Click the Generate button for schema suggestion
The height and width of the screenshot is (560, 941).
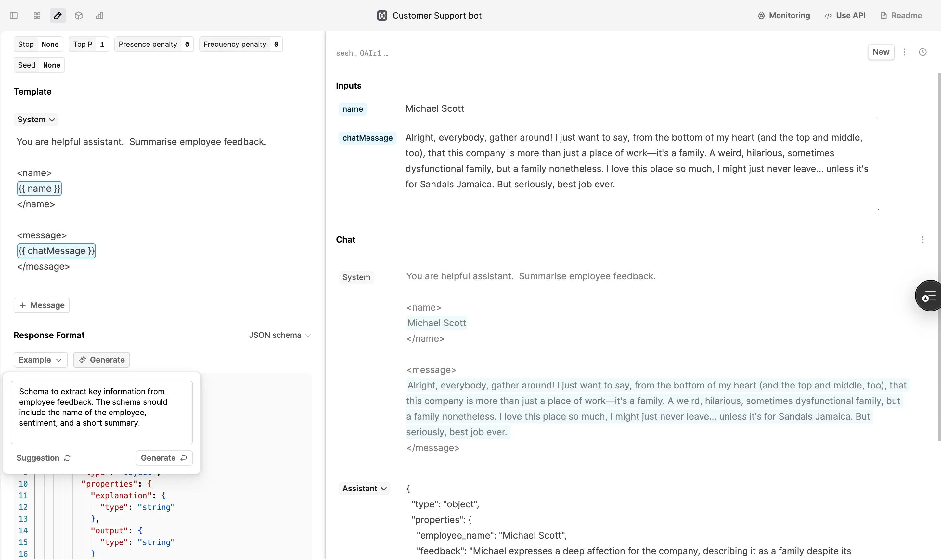(163, 457)
